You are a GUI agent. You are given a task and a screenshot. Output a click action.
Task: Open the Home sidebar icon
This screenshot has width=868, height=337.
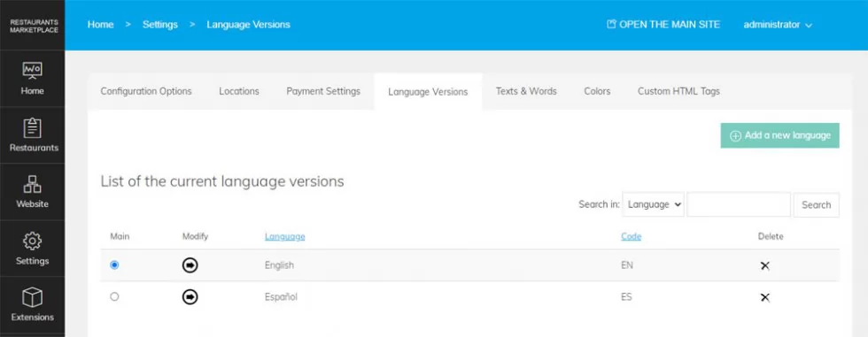point(32,71)
